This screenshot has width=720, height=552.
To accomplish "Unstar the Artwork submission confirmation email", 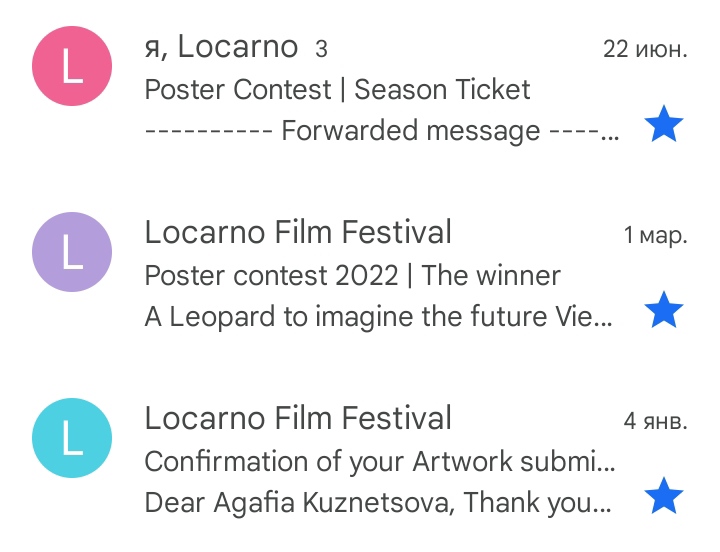I will click(x=664, y=496).
